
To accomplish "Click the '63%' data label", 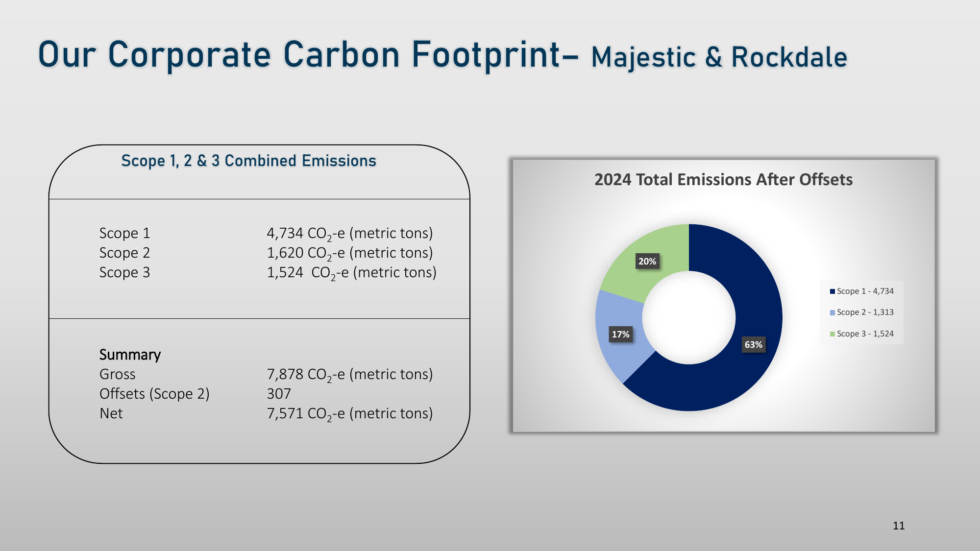I will 753,344.
